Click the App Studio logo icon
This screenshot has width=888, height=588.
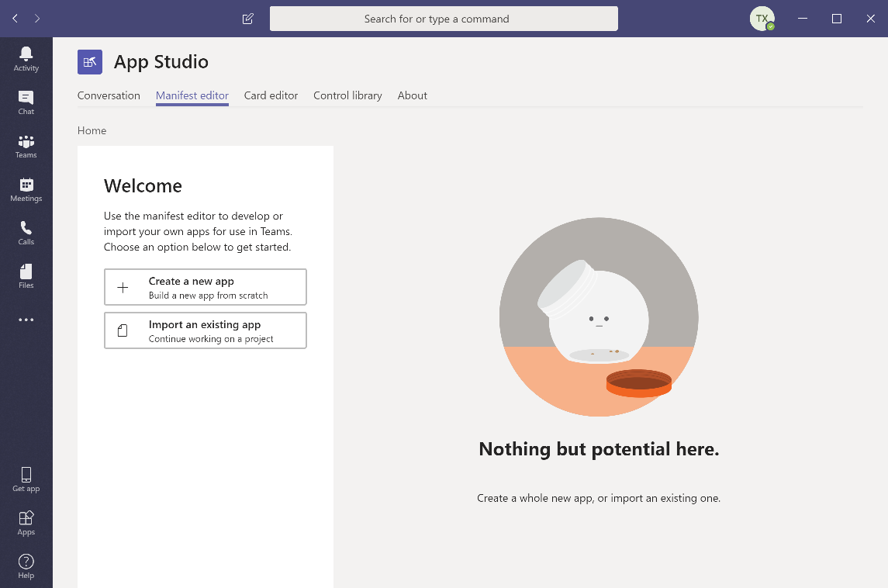click(90, 62)
